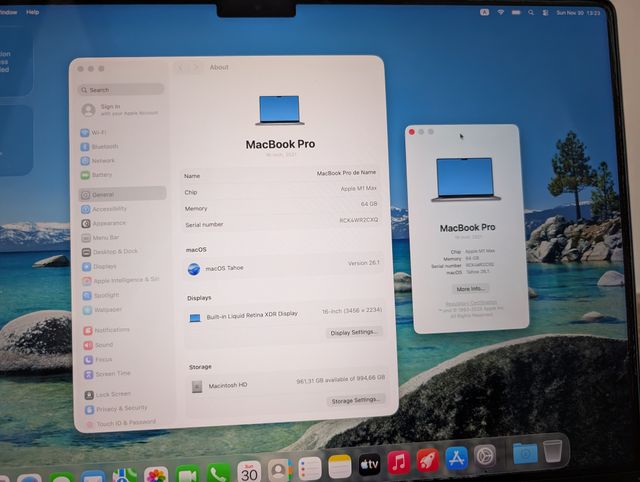Click the macOS Tahoe icon
640x482 pixels.
(x=194, y=269)
